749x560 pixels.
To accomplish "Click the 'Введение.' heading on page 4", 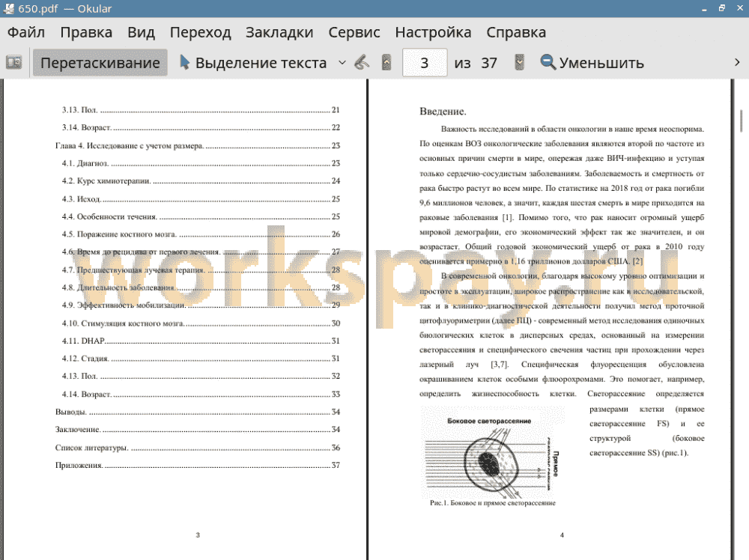I will (443, 112).
